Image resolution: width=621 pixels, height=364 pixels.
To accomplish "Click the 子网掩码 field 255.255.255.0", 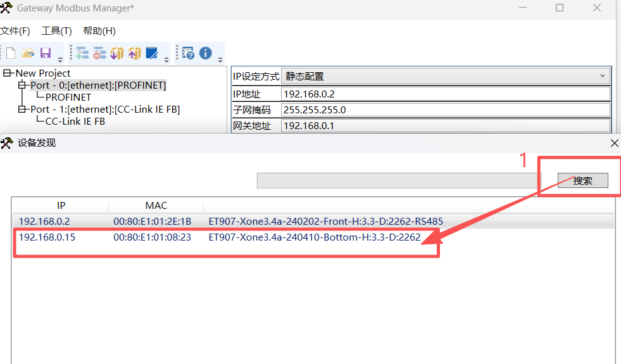I will coord(446,110).
